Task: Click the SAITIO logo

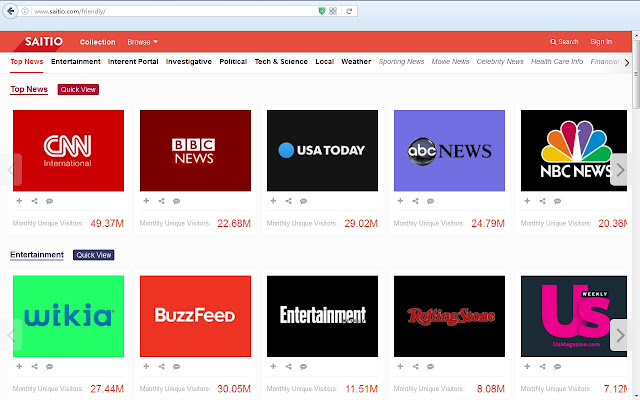Action: [44, 42]
